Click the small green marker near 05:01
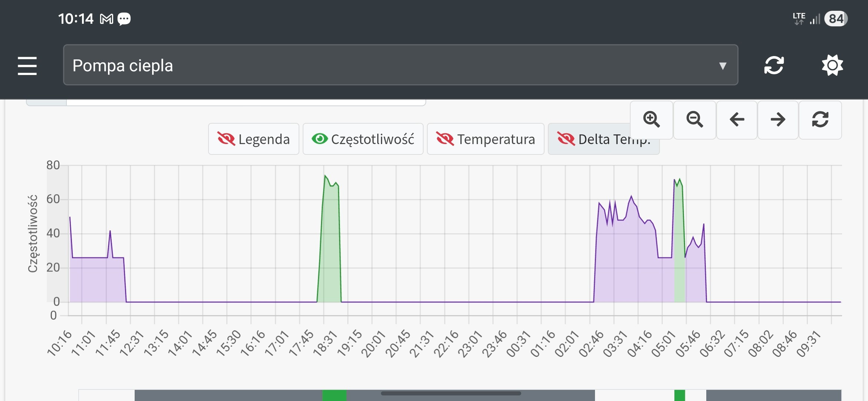The height and width of the screenshot is (401, 868). [x=680, y=395]
